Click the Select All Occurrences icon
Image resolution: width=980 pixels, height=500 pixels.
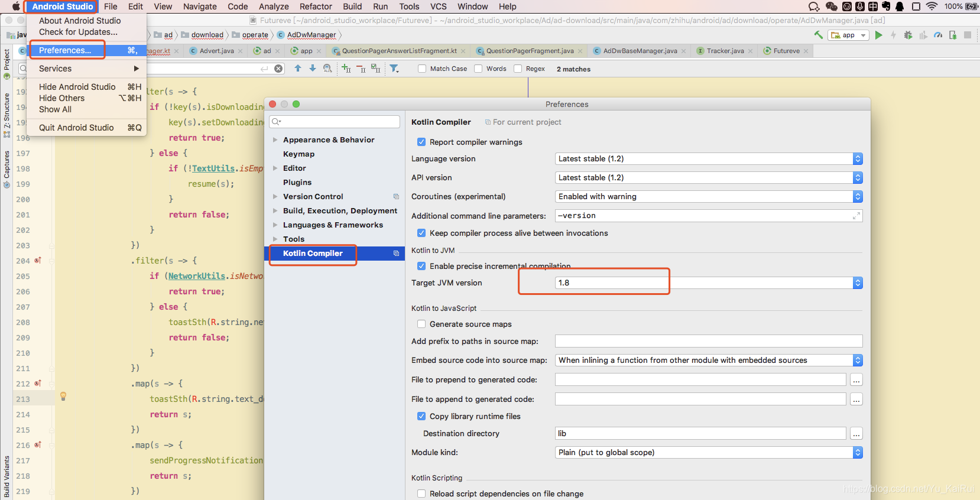click(375, 69)
